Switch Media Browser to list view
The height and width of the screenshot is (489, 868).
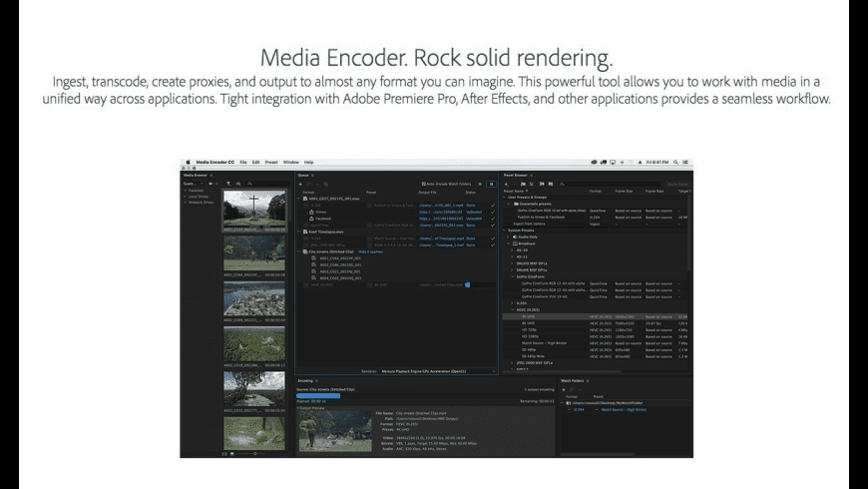click(x=224, y=453)
